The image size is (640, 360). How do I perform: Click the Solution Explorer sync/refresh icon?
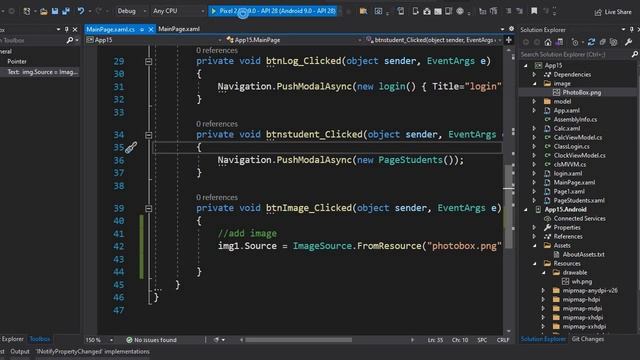591,42
